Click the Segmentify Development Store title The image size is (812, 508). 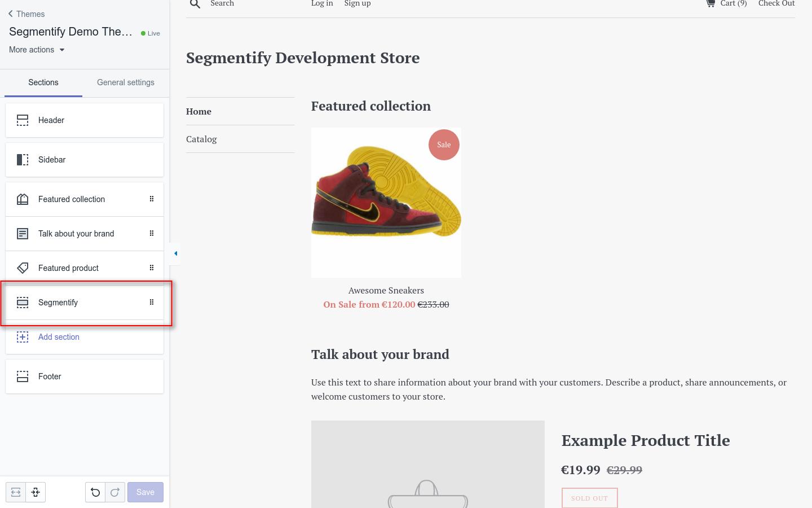303,58
